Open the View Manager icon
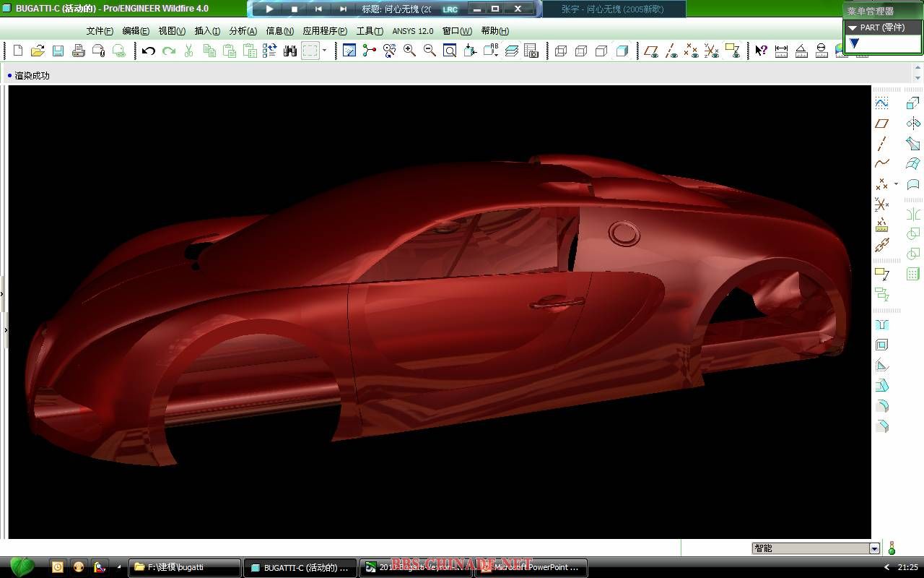Image resolution: width=924 pixels, height=578 pixels. point(531,51)
